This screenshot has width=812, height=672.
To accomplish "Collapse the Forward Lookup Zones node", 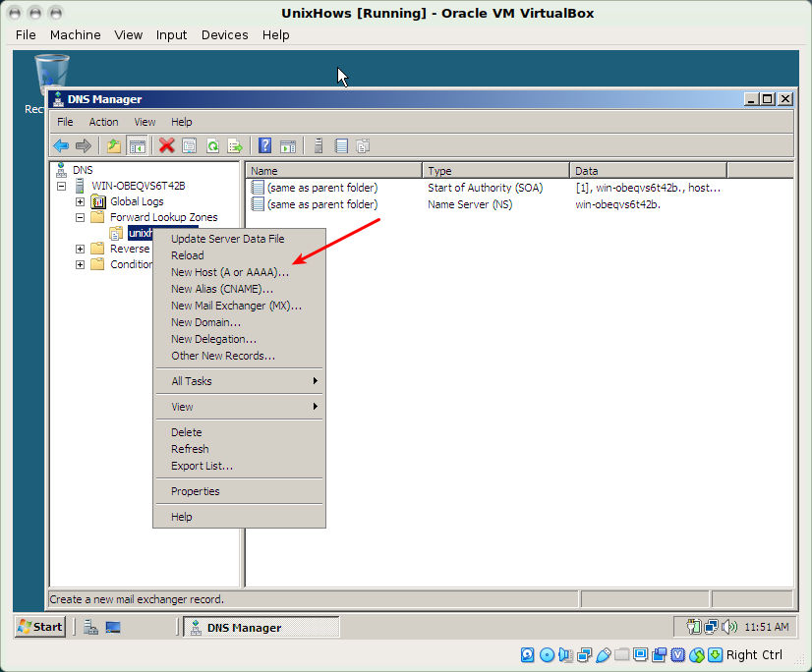I will pos(81,217).
